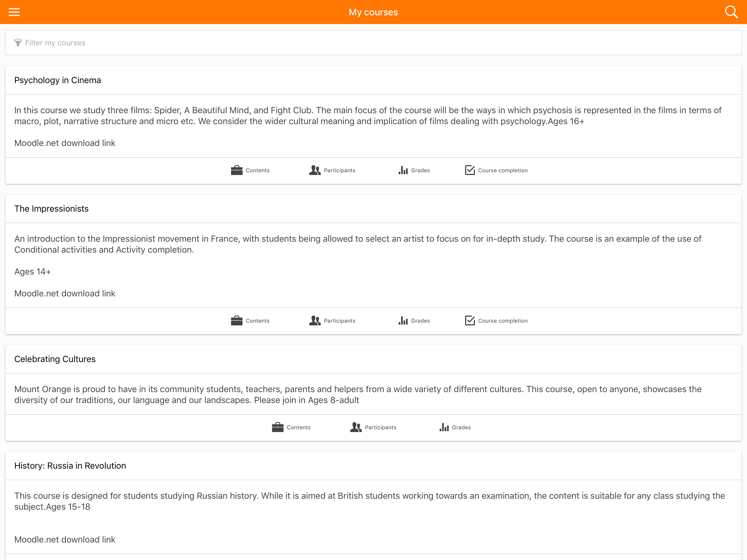Click Celebrating Cultures description about Mount Orange
Viewport: 747px width, 560px height.
coord(358,395)
